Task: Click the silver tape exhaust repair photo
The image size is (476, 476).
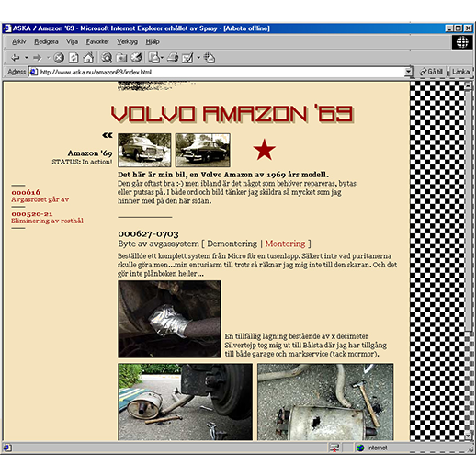Action: point(169,319)
